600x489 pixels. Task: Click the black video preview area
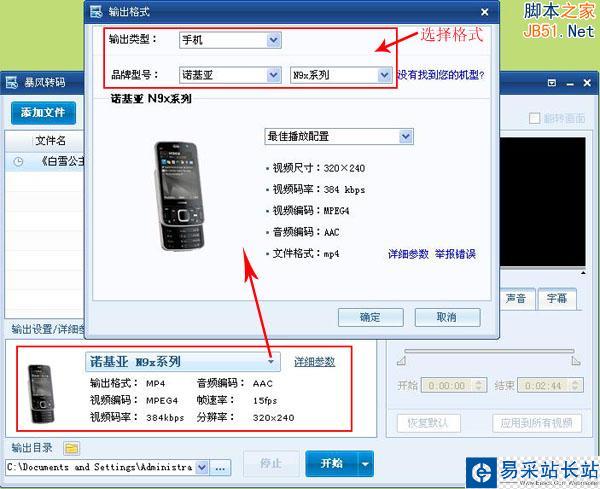[x=543, y=201]
